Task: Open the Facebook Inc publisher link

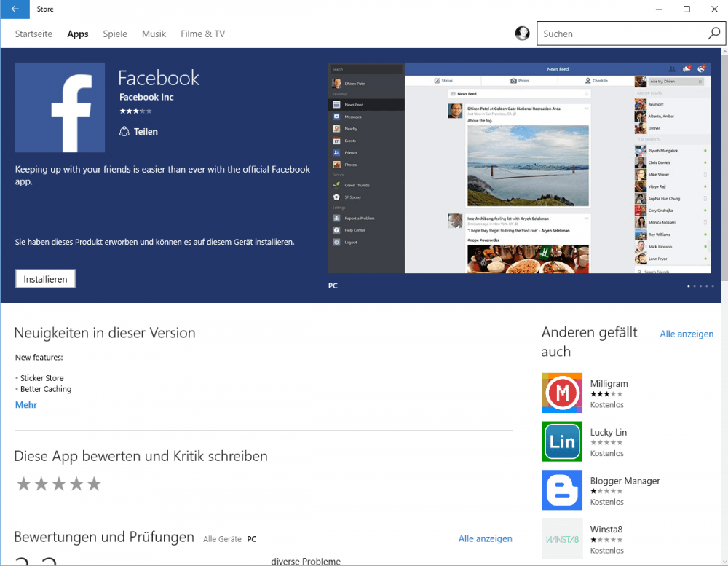Action: point(146,97)
